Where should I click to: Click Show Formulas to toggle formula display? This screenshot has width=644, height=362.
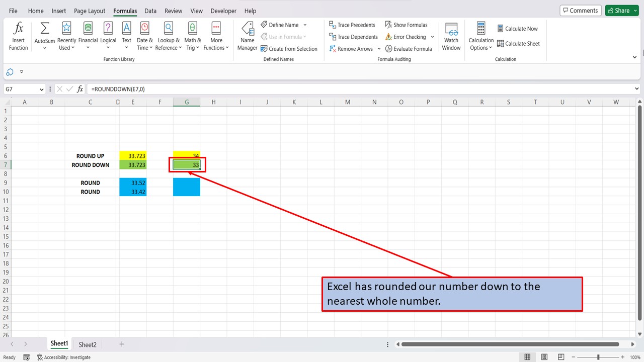pos(407,24)
